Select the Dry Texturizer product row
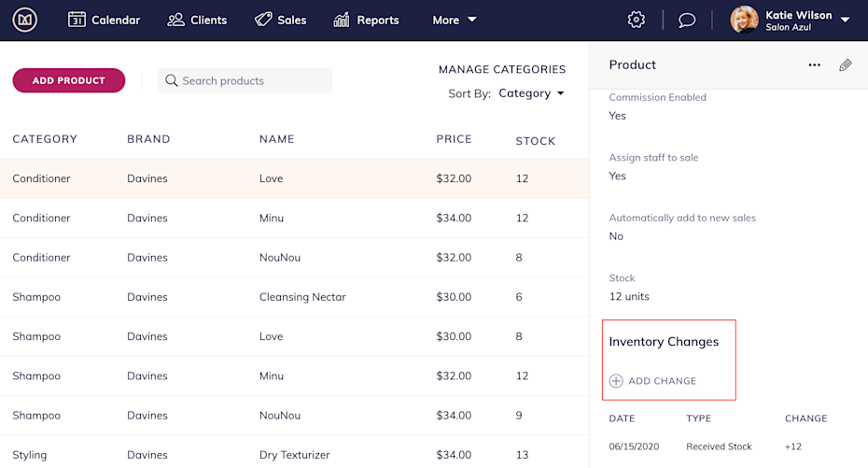This screenshot has height=468, width=868. pyautogui.click(x=295, y=455)
